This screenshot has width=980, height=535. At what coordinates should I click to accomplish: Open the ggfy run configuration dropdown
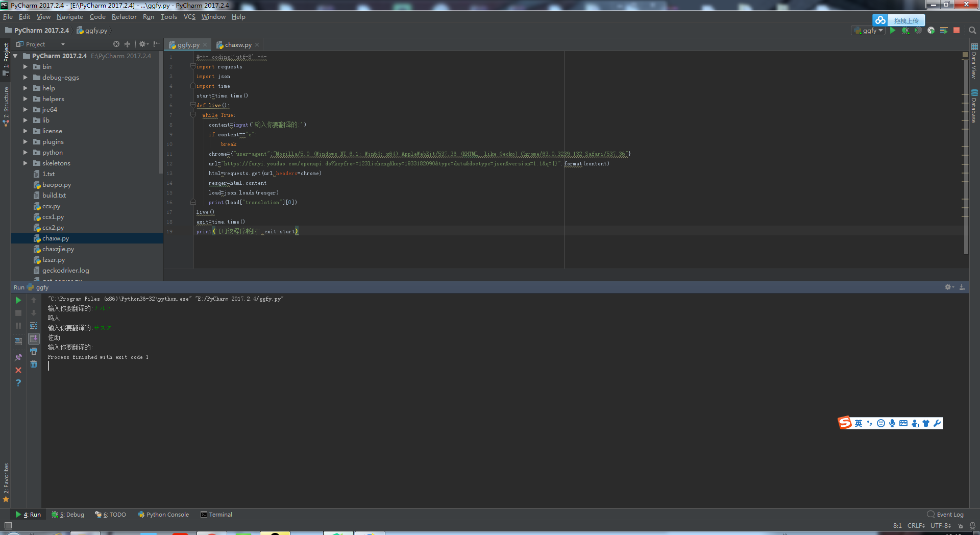(x=868, y=31)
